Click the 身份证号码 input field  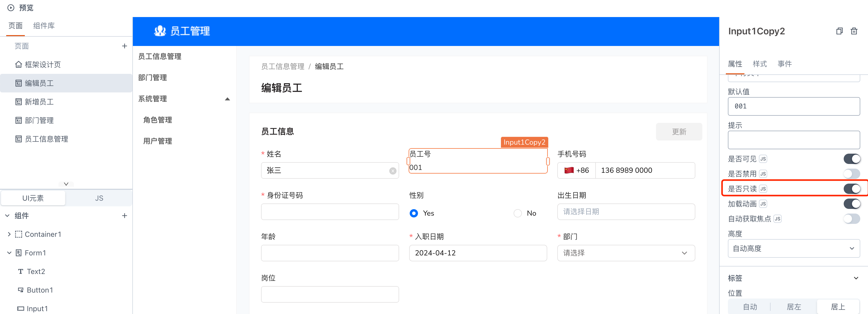[x=330, y=212]
